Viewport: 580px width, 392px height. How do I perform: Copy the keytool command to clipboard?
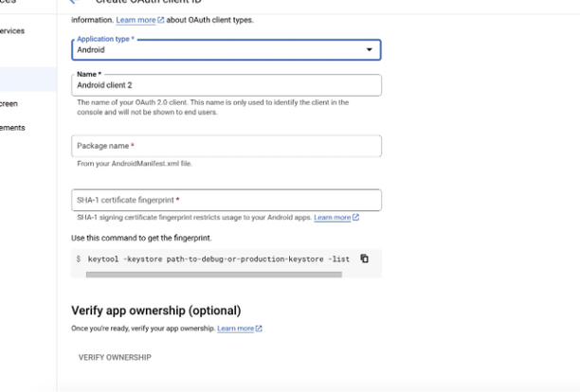click(x=364, y=258)
